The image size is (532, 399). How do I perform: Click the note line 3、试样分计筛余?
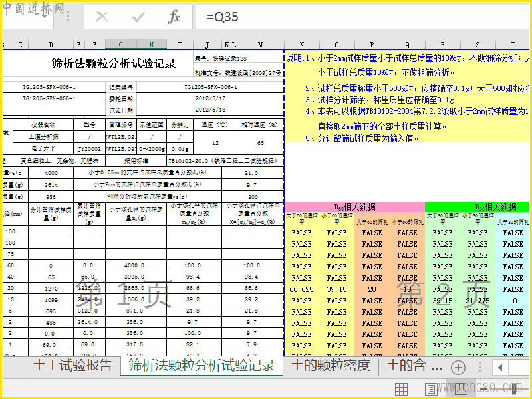[379, 100]
